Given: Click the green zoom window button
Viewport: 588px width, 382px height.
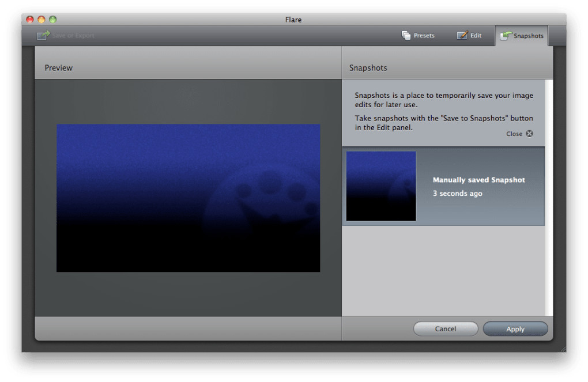Looking at the screenshot, I should pyautogui.click(x=53, y=20).
